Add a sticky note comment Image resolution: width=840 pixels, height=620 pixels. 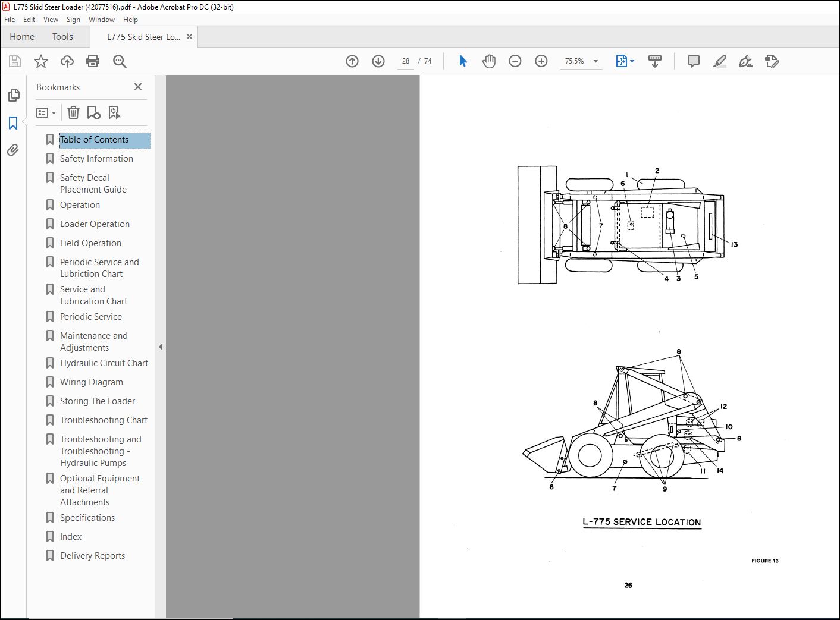coord(693,61)
